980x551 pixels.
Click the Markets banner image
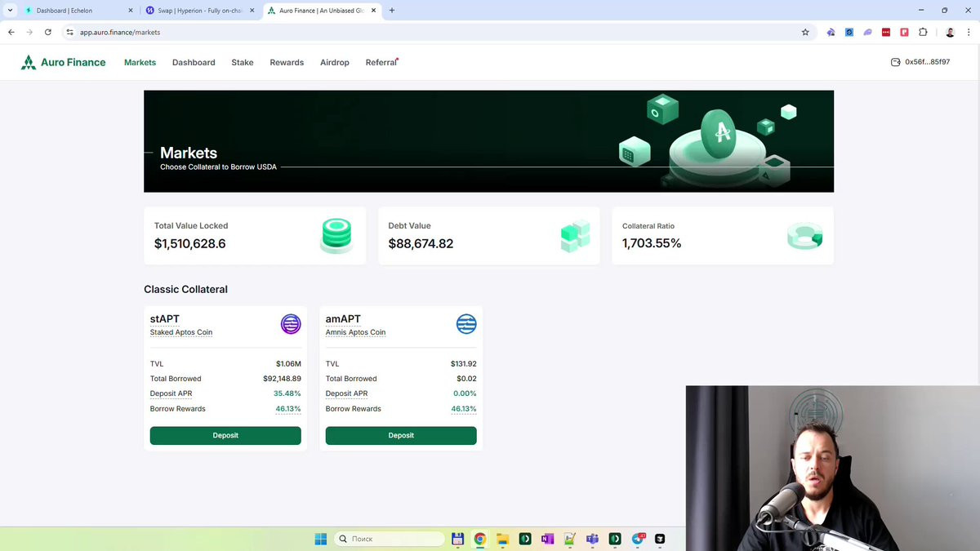click(x=488, y=141)
